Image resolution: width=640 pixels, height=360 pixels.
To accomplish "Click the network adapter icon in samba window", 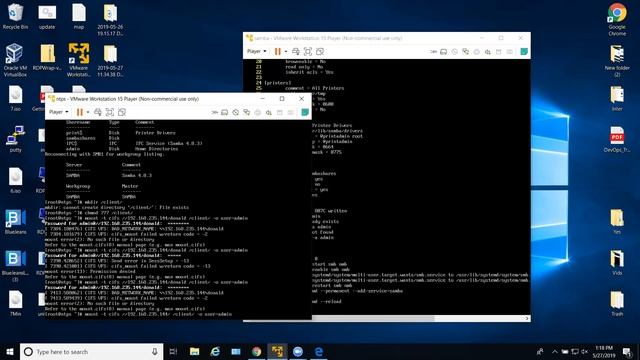I will [x=466, y=52].
